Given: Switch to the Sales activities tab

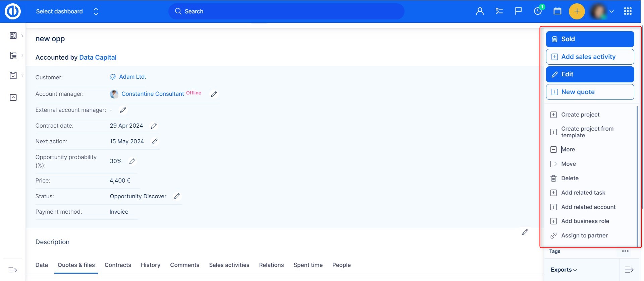Looking at the screenshot, I should tap(229, 265).
